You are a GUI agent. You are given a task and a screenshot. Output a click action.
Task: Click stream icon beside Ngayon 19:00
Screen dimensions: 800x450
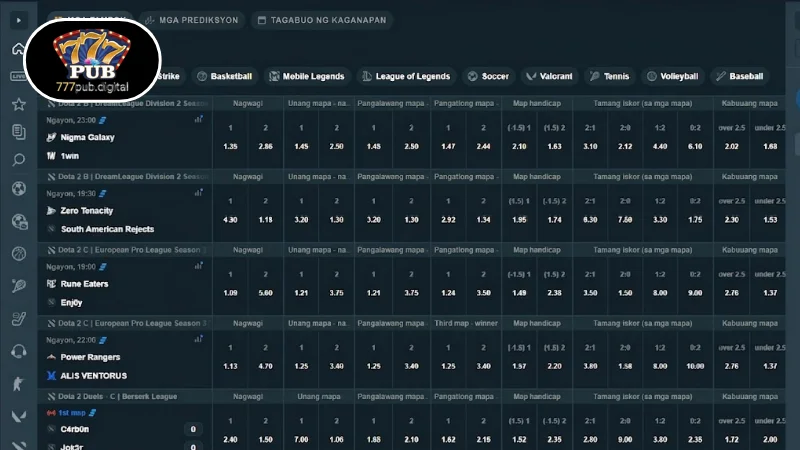coord(103,267)
